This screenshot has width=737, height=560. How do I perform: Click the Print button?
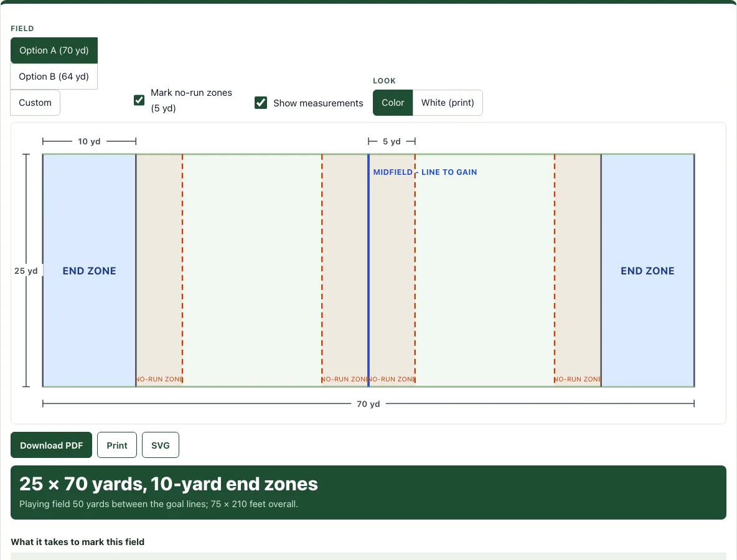pos(117,445)
